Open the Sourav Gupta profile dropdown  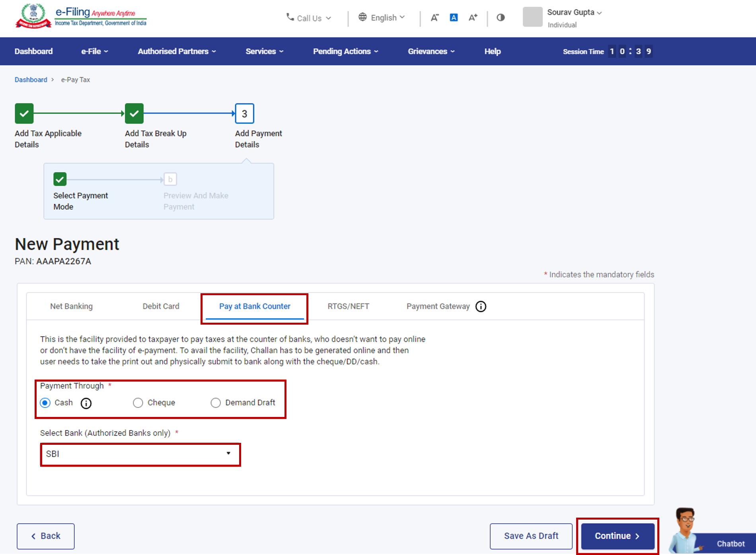[574, 12]
